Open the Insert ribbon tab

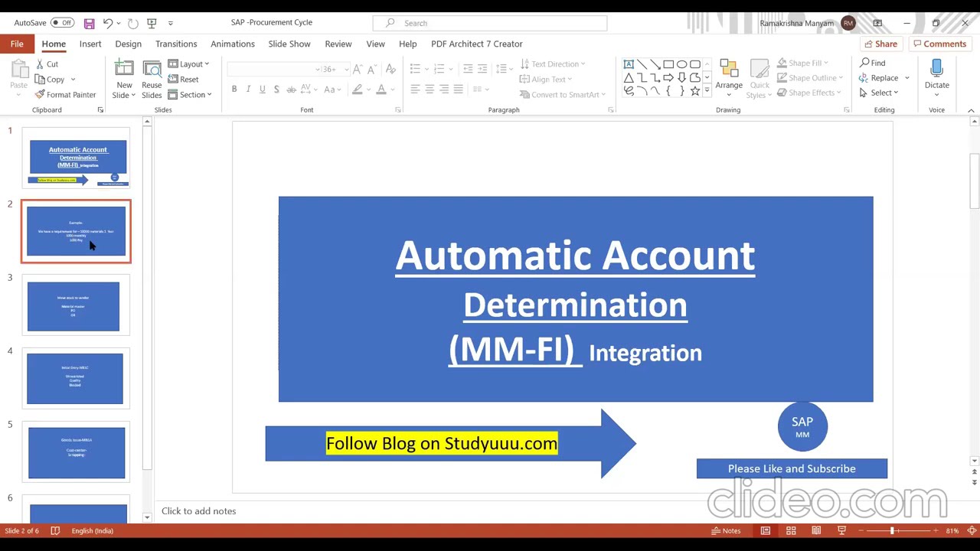click(x=90, y=44)
